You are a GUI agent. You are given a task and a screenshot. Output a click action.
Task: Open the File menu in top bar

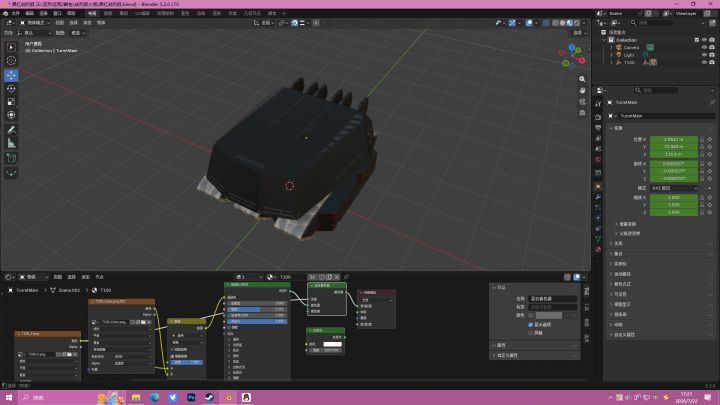(x=16, y=13)
